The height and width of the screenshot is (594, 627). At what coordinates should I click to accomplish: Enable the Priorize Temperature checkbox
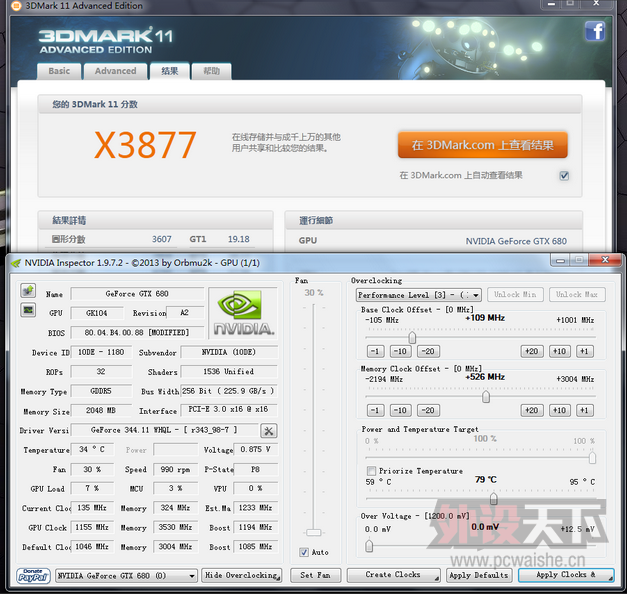coord(371,470)
